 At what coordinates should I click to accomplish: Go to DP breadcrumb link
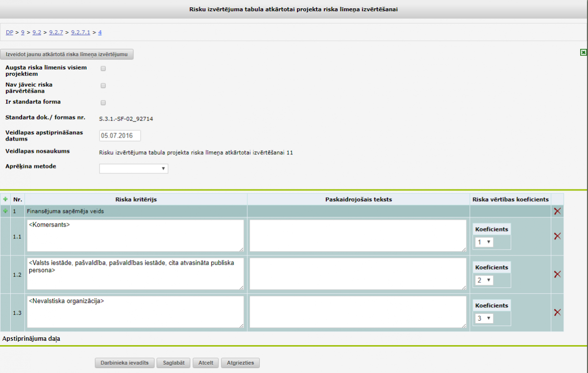[x=9, y=32]
